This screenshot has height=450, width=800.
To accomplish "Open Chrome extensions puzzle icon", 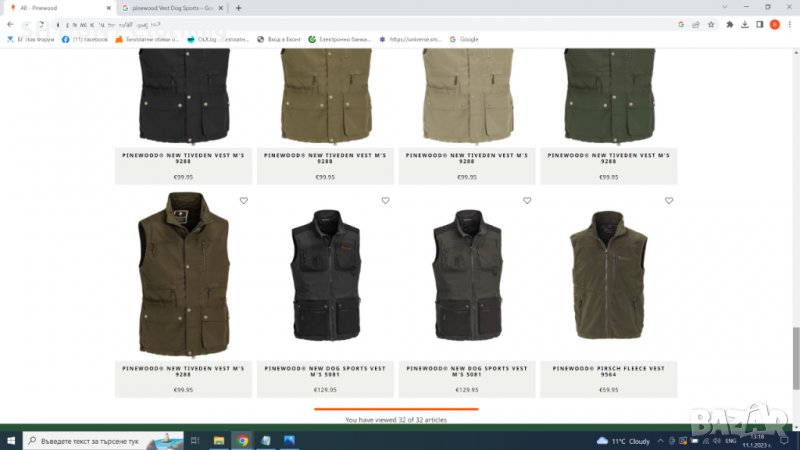I will click(x=729, y=24).
